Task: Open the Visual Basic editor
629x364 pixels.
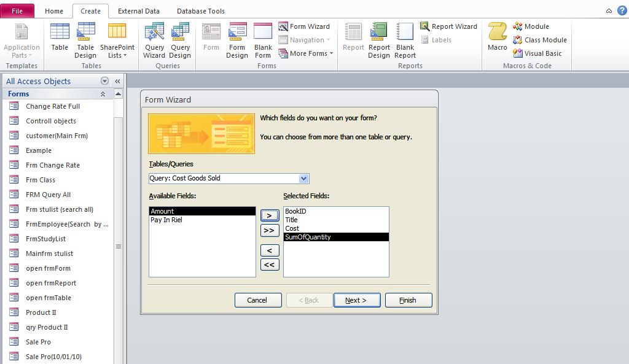Action: (537, 53)
